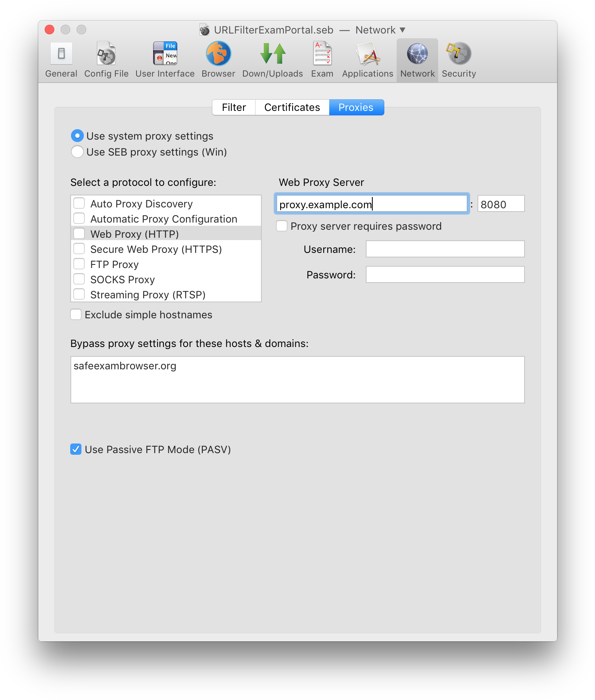Viewport: 595px width, 700px height.
Task: Enable SOCKS Proxy checkbox
Action: (x=79, y=279)
